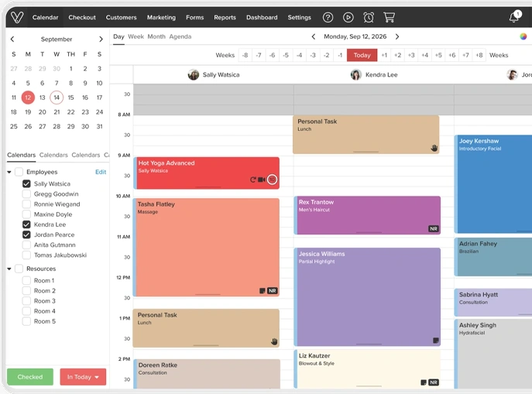
Task: Open the alarm clock icon
Action: click(369, 17)
